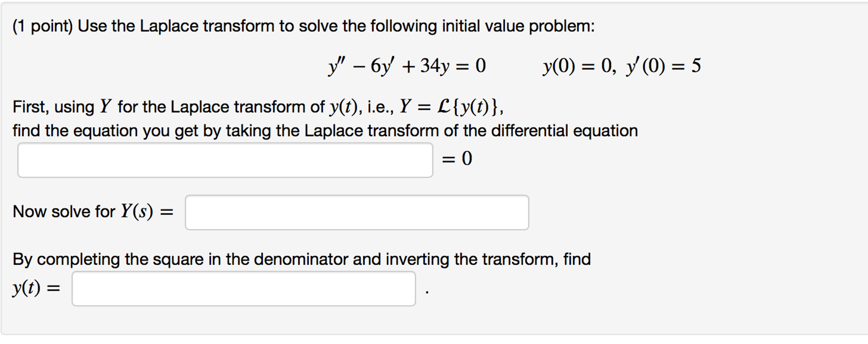This screenshot has width=868, height=344.
Task: Select the differential equation y'' - 6y' + 34y = 0
Action: [405, 64]
